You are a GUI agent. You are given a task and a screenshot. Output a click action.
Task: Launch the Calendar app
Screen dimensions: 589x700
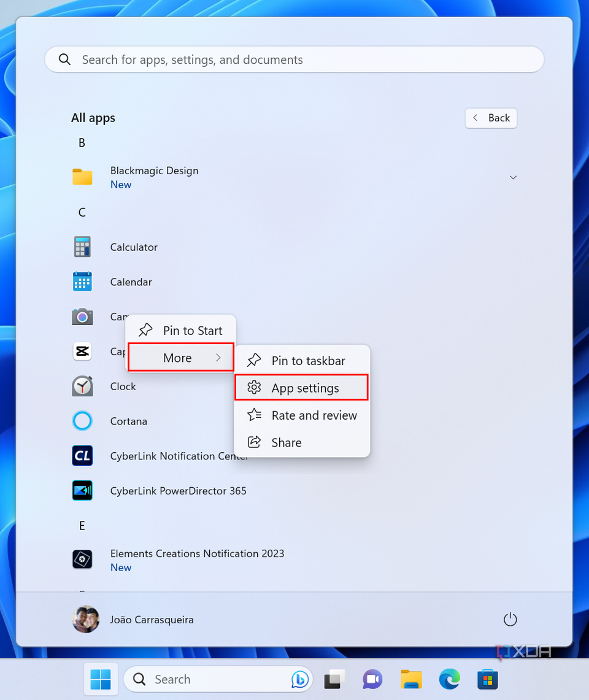click(131, 282)
